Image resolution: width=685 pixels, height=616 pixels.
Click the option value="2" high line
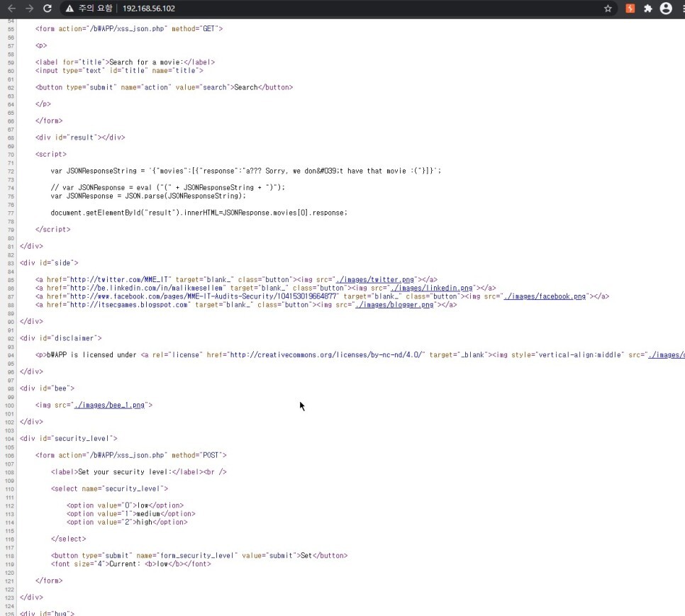127,522
